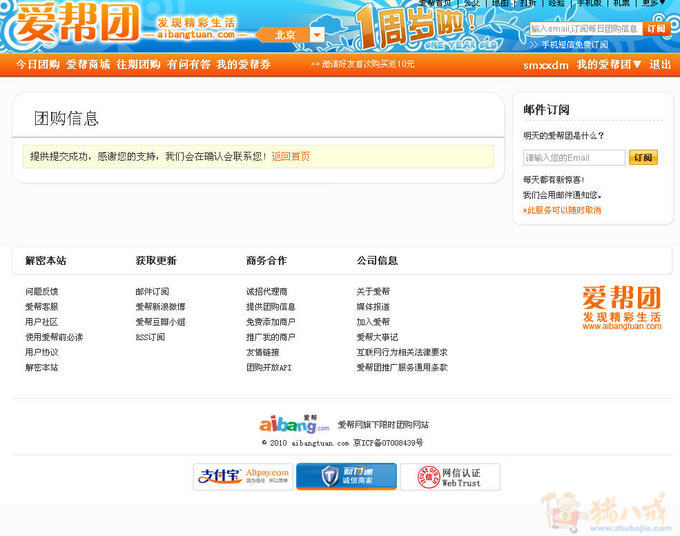Click the 爱帮团 logo in the header
This screenshot has height=536, width=680.
(x=77, y=23)
